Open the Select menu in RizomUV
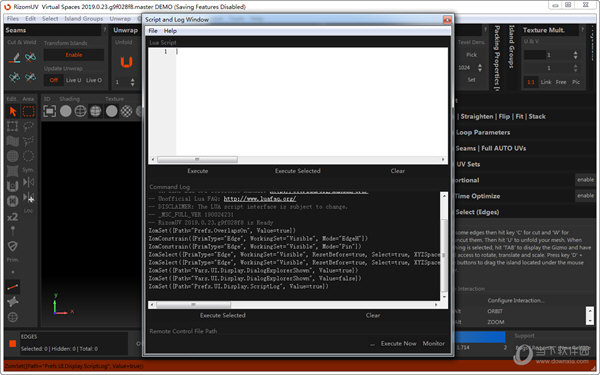 (x=50, y=18)
